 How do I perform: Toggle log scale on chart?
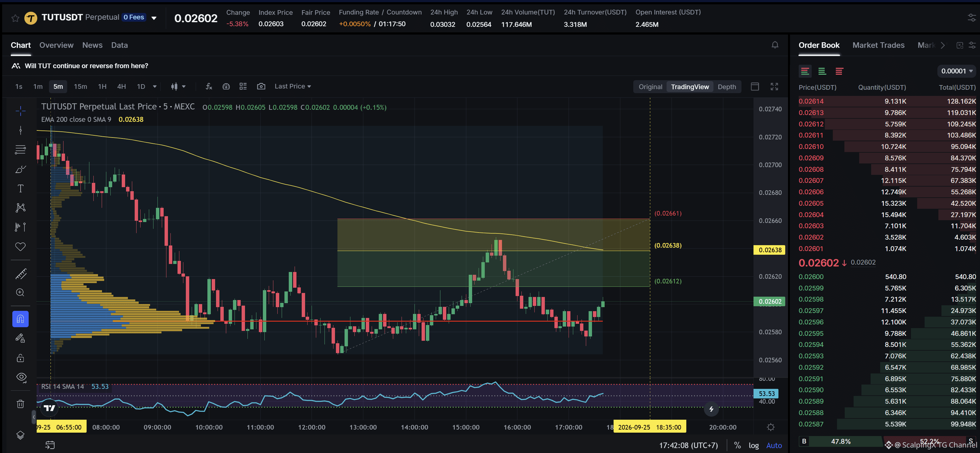(753, 445)
